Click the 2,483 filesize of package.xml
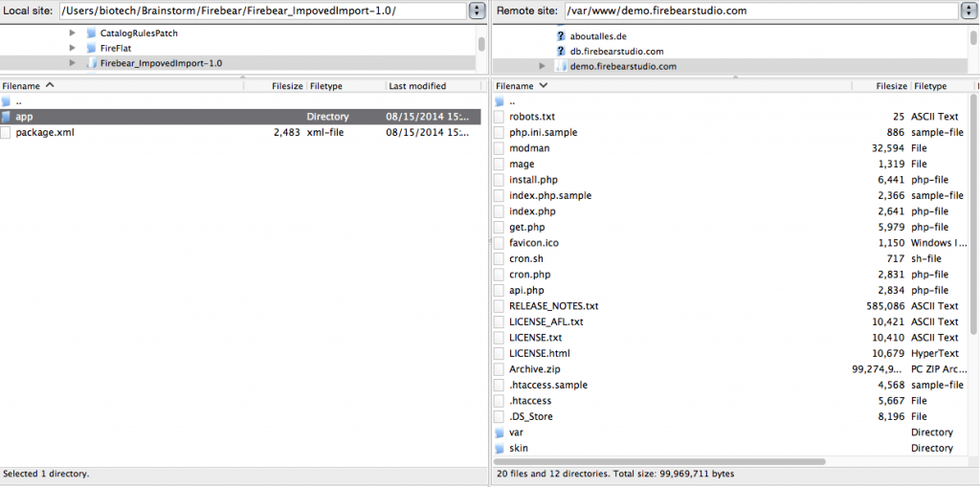This screenshot has width=980, height=487. (x=287, y=133)
